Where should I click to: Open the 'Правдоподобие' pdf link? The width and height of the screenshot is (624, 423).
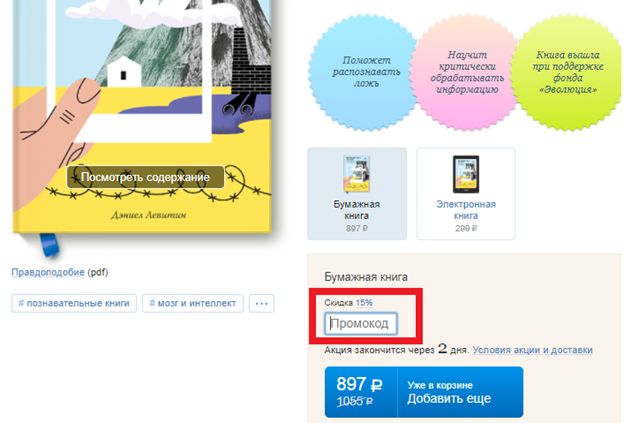click(x=48, y=272)
